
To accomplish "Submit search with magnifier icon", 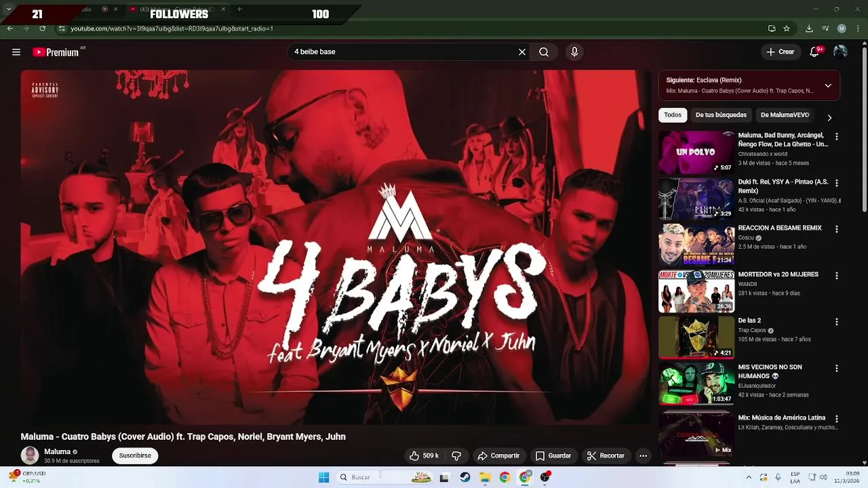I will point(544,52).
